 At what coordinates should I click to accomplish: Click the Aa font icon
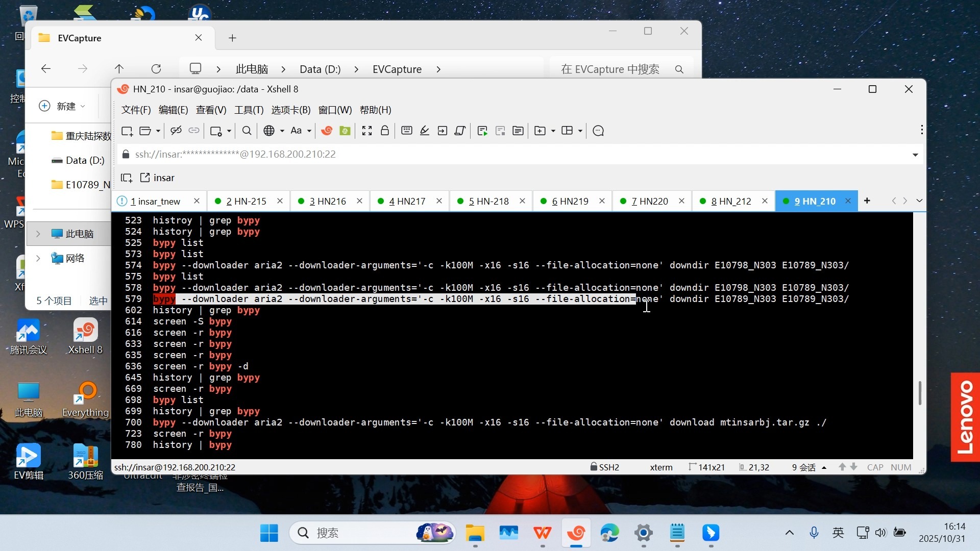(296, 131)
